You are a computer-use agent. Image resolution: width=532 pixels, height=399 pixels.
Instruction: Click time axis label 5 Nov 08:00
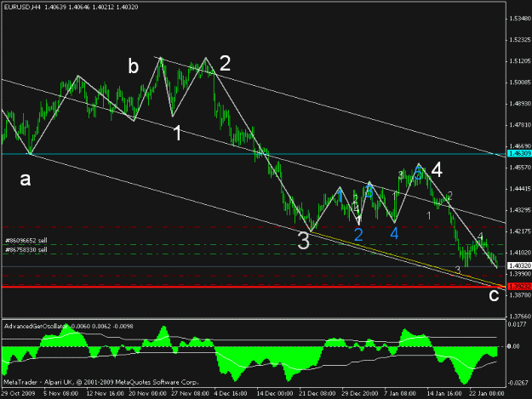(x=61, y=393)
